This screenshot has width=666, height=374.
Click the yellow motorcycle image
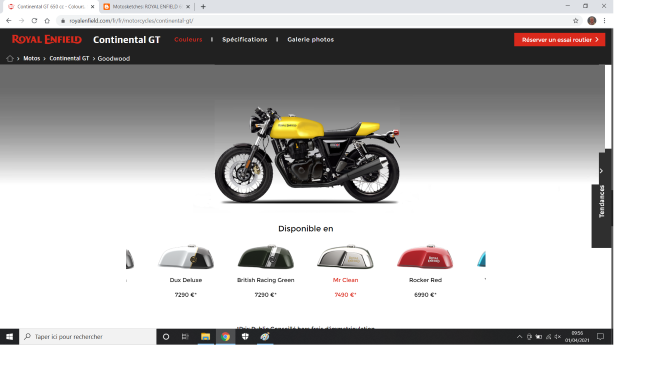pyautogui.click(x=307, y=155)
